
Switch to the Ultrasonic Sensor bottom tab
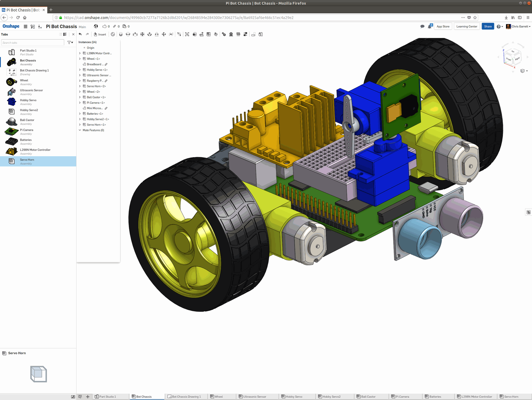coord(254,397)
